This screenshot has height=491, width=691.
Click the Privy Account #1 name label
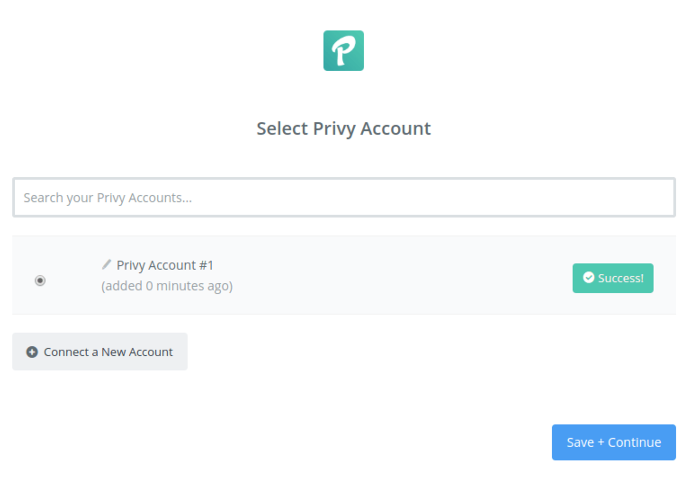tap(165, 265)
